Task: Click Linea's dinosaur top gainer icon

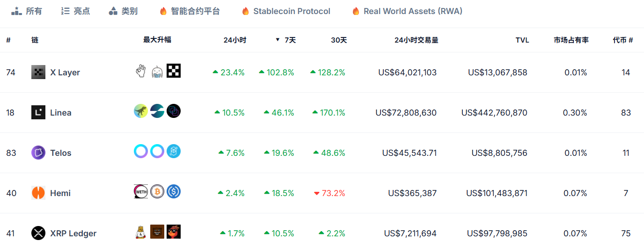Action: pyautogui.click(x=141, y=111)
